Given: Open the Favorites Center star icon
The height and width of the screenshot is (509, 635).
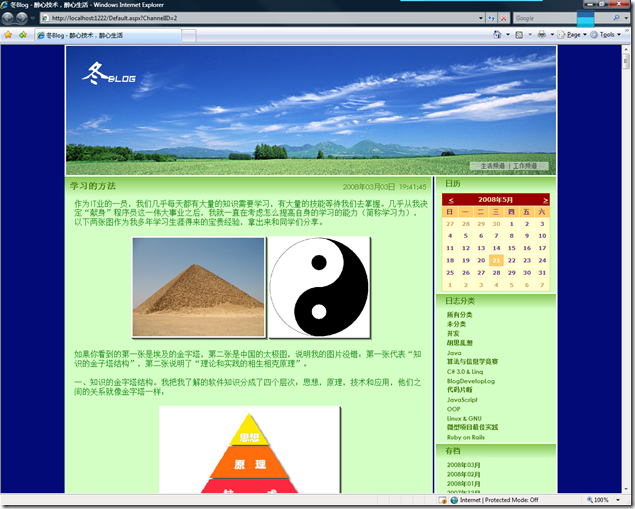Looking at the screenshot, I should point(8,35).
